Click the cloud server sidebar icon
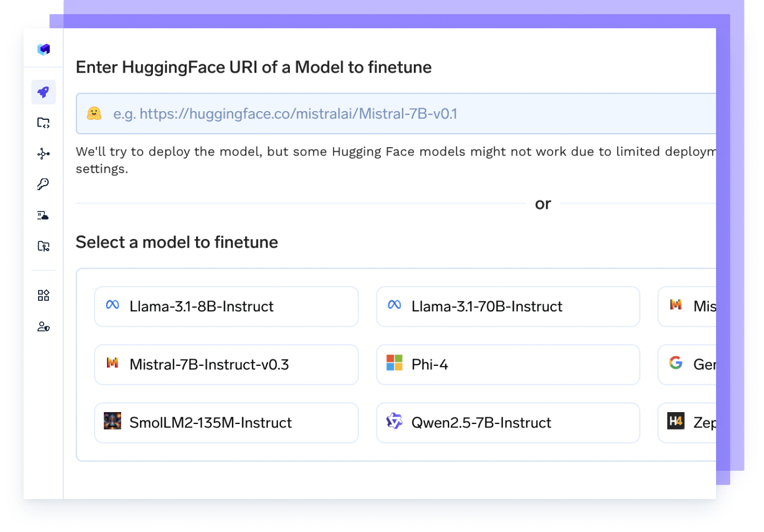Viewport: 764px width, 532px height. click(43, 215)
